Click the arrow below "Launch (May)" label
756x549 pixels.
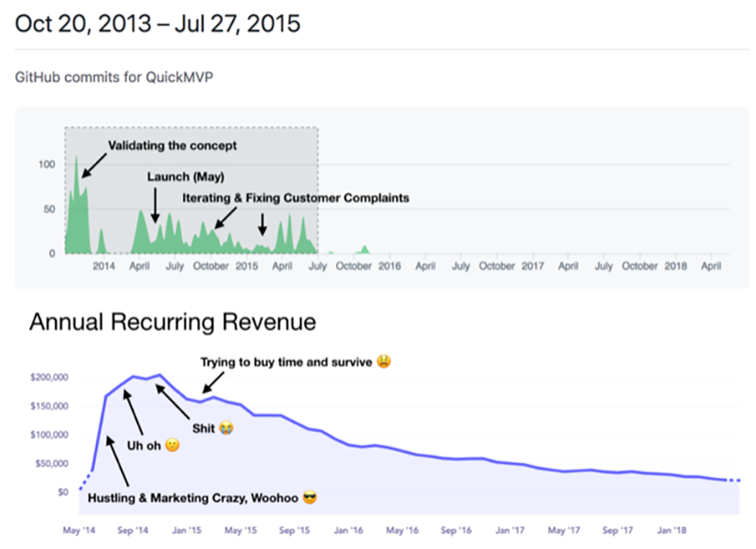(155, 205)
